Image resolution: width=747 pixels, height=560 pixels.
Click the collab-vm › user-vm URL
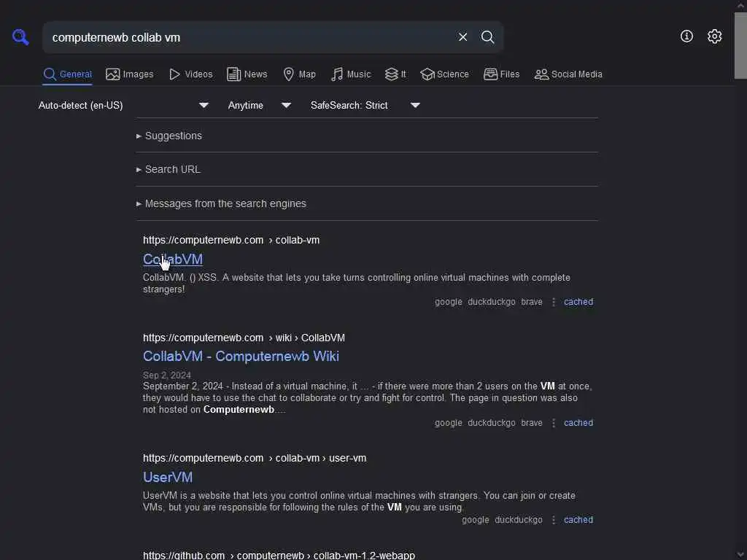pyautogui.click(x=255, y=458)
